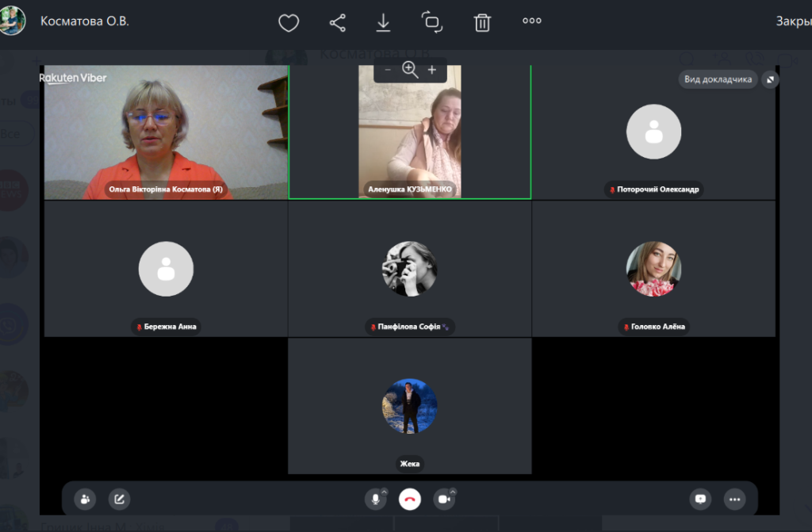
Task: Toggle the camera video button
Action: [443, 499]
